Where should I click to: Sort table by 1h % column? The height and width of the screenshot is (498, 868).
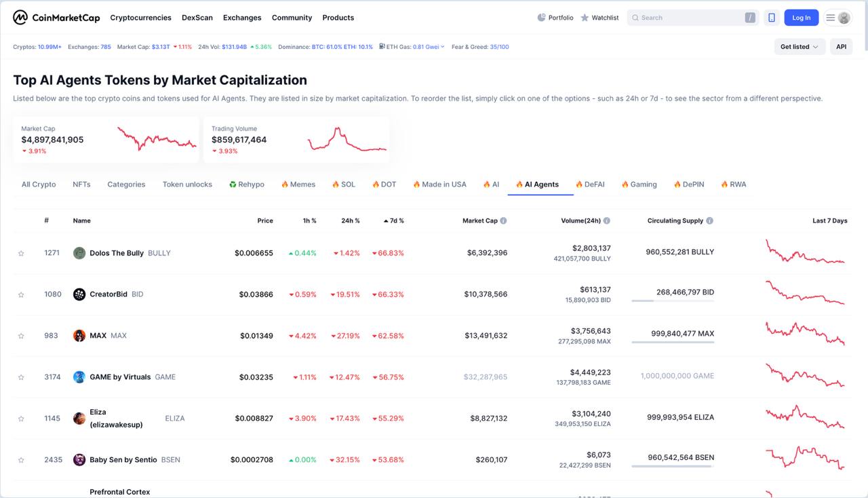click(309, 221)
